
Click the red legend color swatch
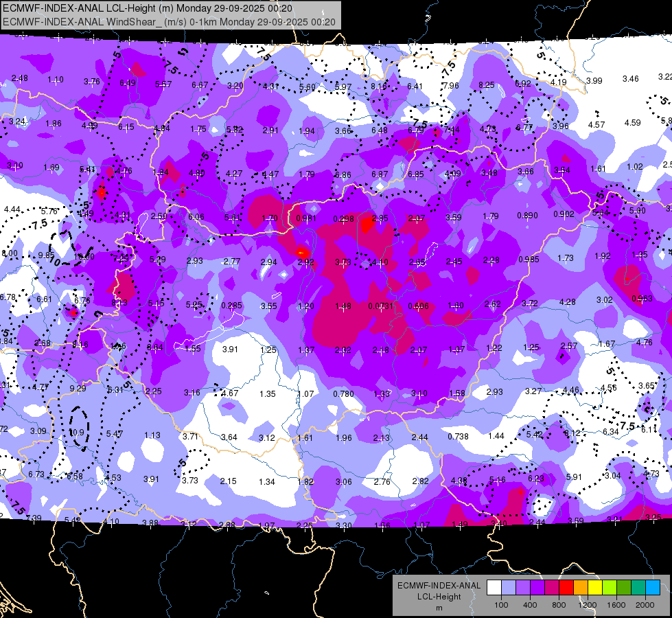pos(566,588)
